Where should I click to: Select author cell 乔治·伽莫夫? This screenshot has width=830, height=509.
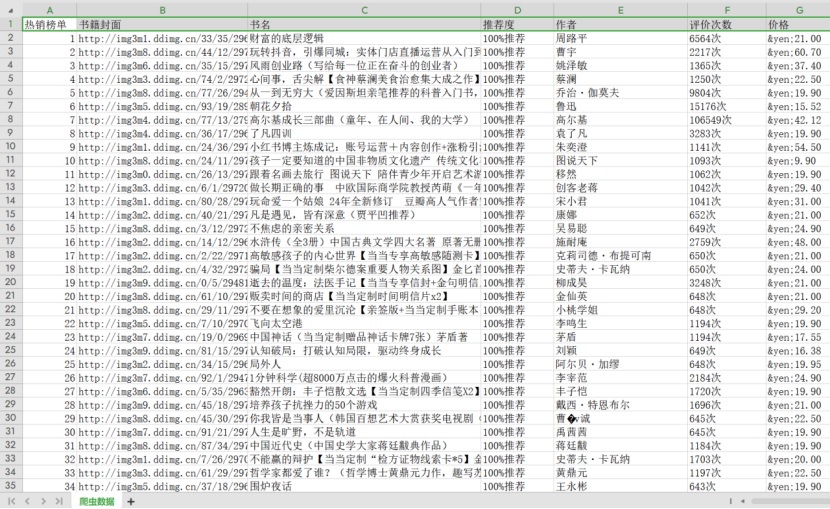[620, 93]
